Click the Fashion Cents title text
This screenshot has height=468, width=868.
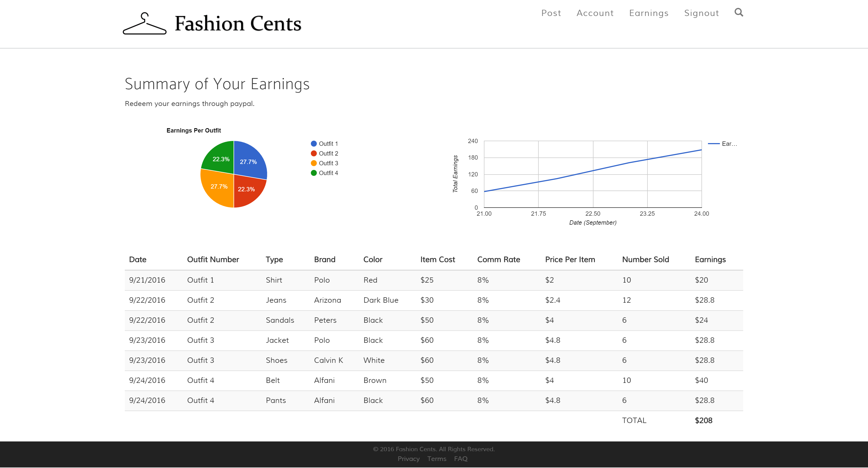point(238,24)
